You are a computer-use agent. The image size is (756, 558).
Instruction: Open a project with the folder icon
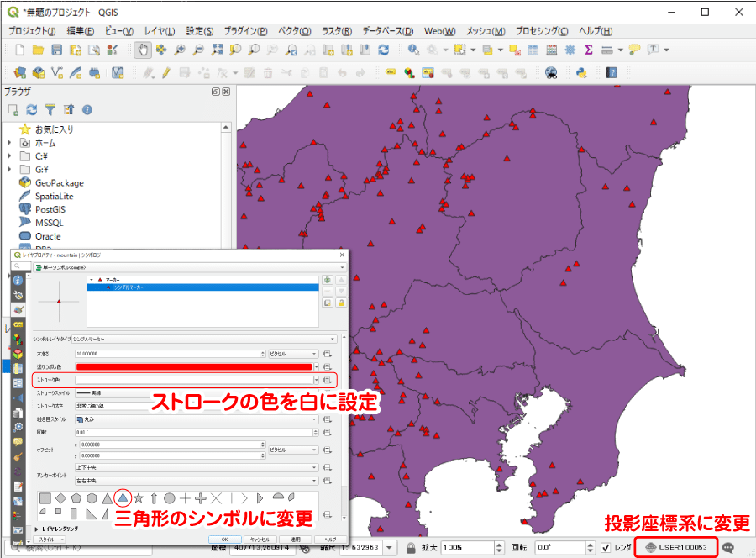click(38, 50)
